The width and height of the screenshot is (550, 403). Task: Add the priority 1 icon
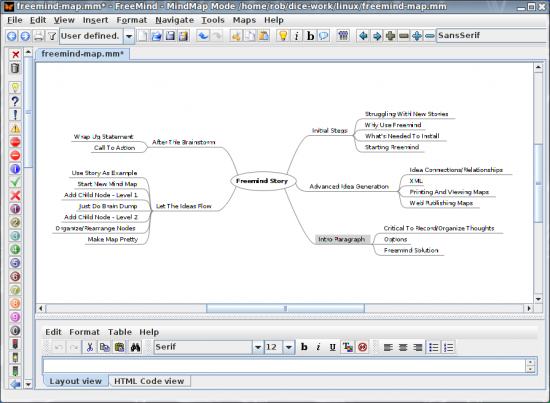click(x=15, y=209)
